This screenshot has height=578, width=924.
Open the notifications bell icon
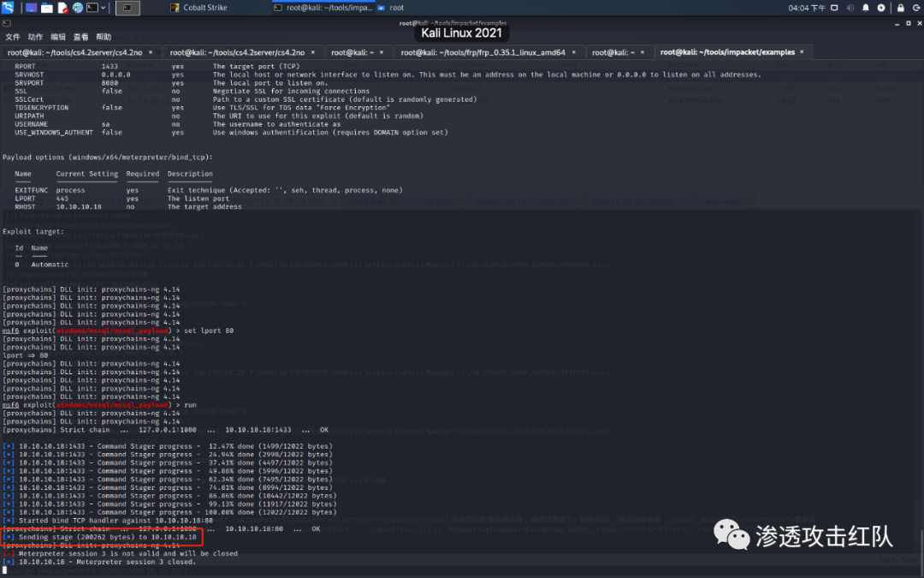tap(866, 8)
